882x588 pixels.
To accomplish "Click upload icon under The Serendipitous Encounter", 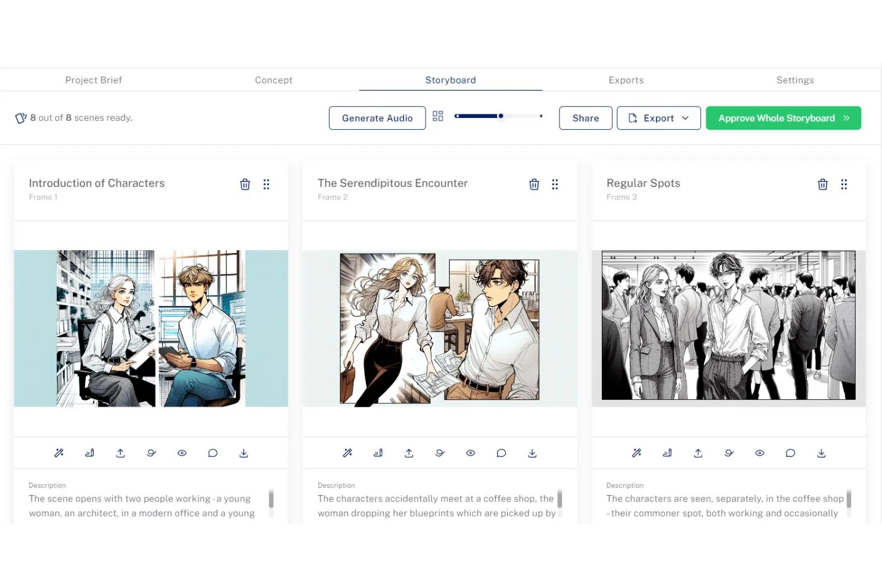I will coord(409,453).
